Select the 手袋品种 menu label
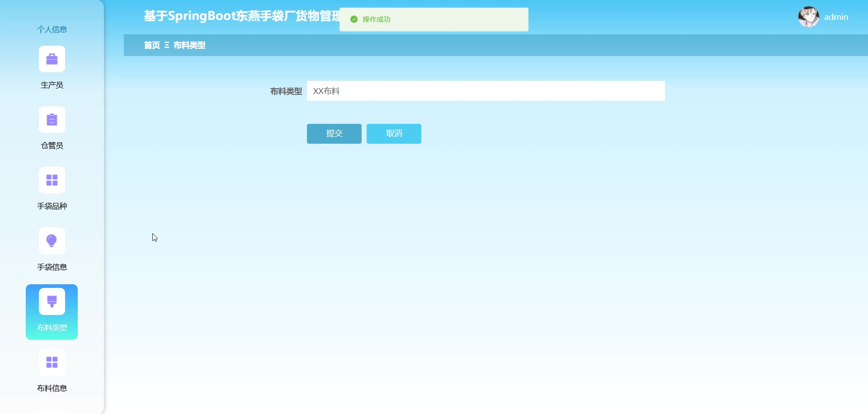This screenshot has height=414, width=868. (x=52, y=206)
